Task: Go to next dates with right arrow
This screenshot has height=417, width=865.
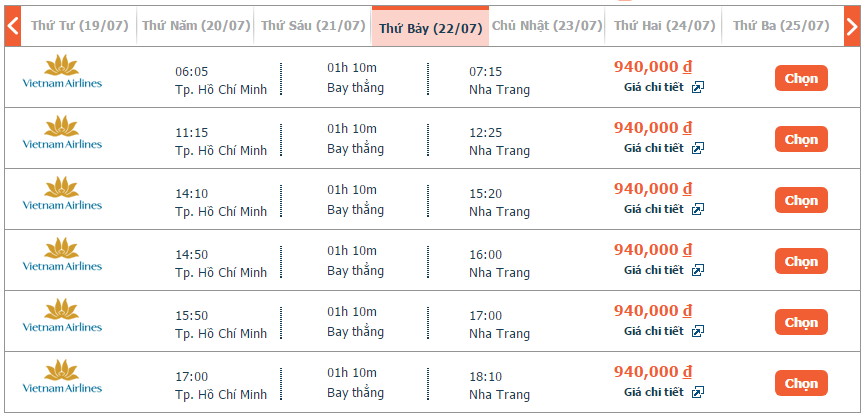Action: click(852, 26)
